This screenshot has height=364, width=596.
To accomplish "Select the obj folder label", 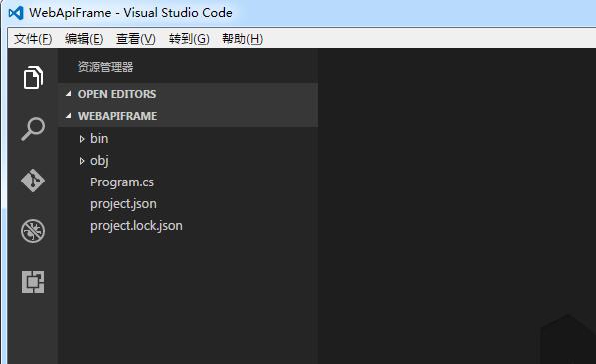I will point(99,161).
